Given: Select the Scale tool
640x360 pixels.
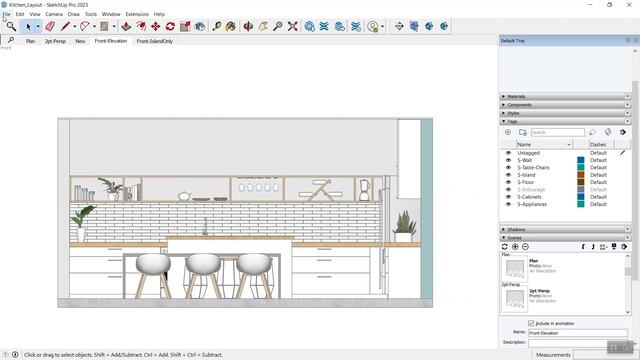Looking at the screenshot, I should click(185, 27).
